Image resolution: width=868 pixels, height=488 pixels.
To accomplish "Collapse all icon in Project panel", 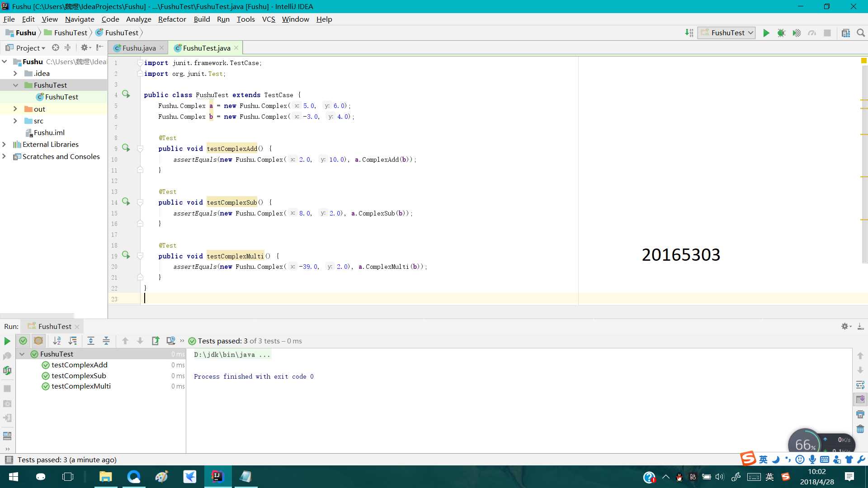I will (67, 47).
